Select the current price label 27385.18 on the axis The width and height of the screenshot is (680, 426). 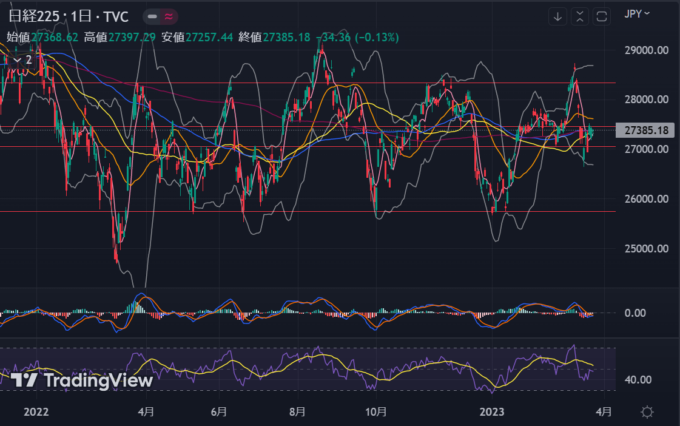[645, 130]
